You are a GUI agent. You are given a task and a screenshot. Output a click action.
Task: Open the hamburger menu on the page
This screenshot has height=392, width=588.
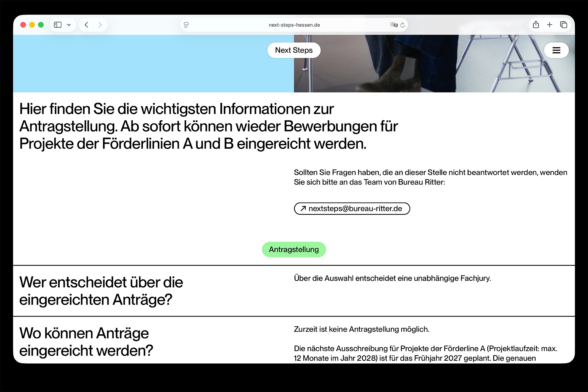pos(556,50)
